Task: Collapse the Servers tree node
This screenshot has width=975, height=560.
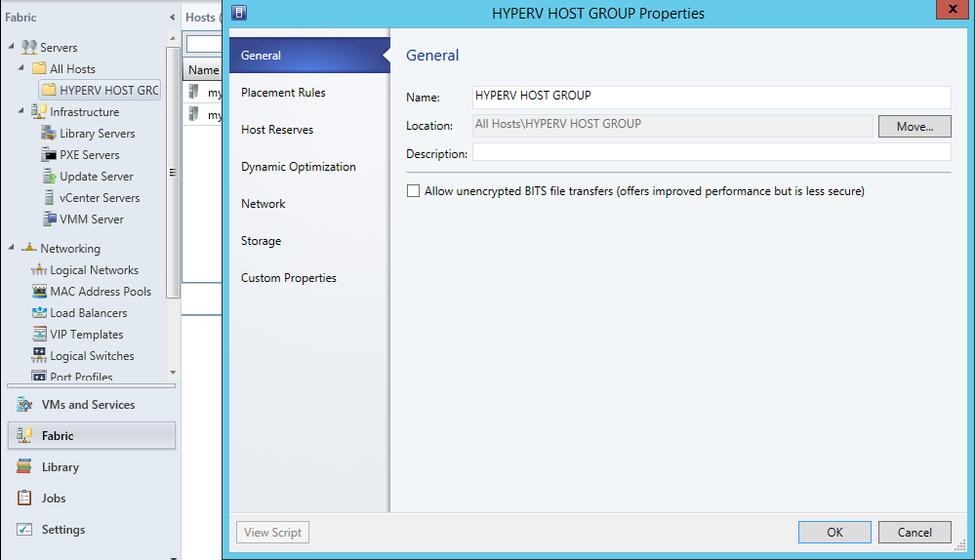Action: pyautogui.click(x=11, y=46)
